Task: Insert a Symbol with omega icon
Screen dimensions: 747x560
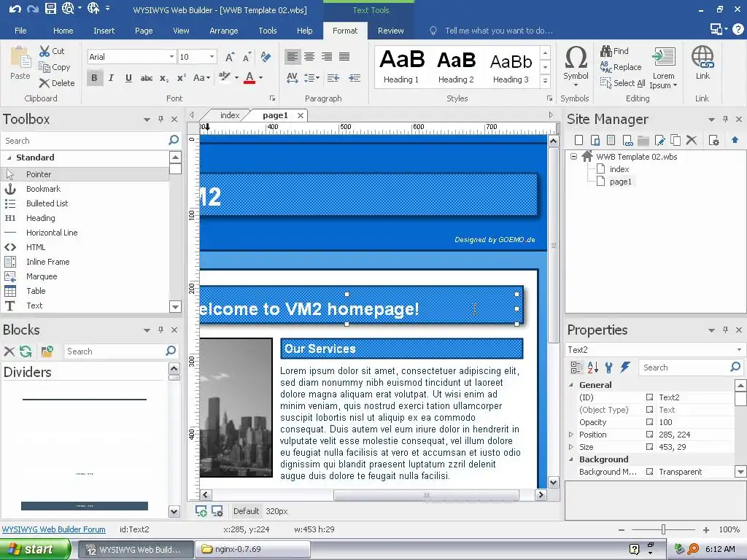Action: coord(576,58)
